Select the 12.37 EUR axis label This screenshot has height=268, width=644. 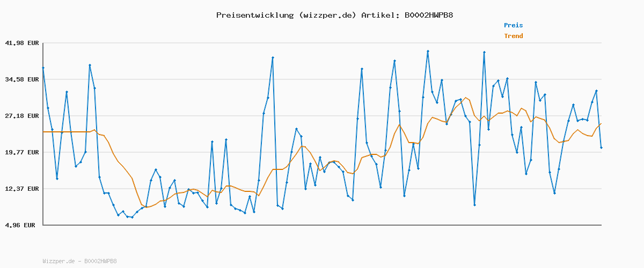[x=21, y=189]
